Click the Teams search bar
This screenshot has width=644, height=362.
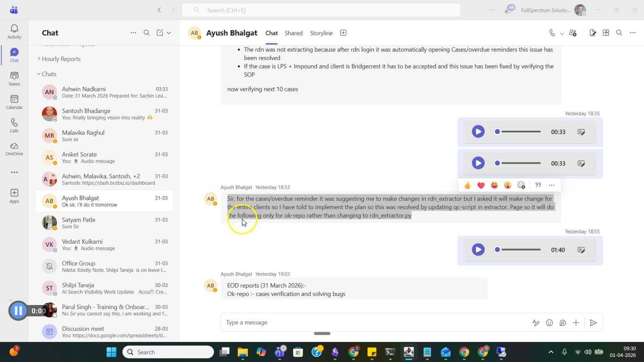click(321, 10)
